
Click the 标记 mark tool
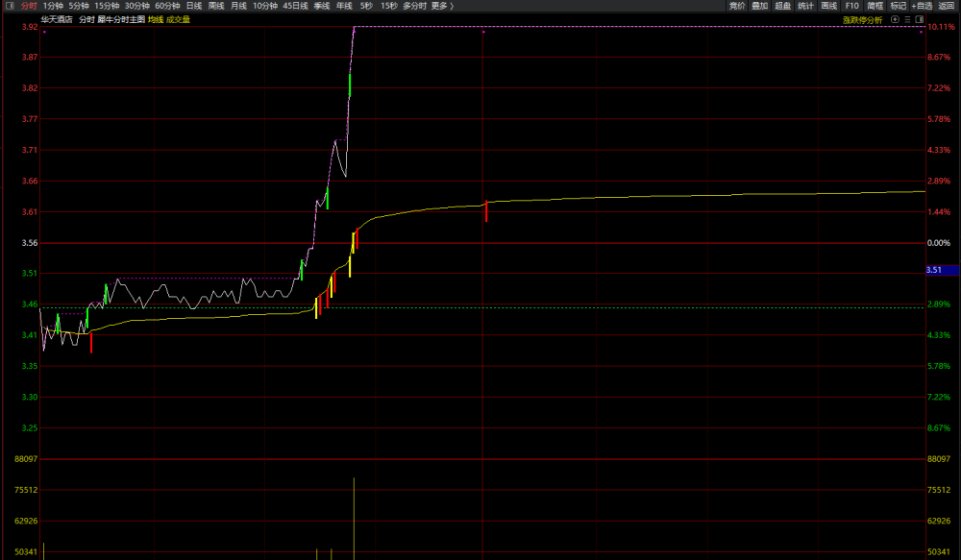(898, 6)
